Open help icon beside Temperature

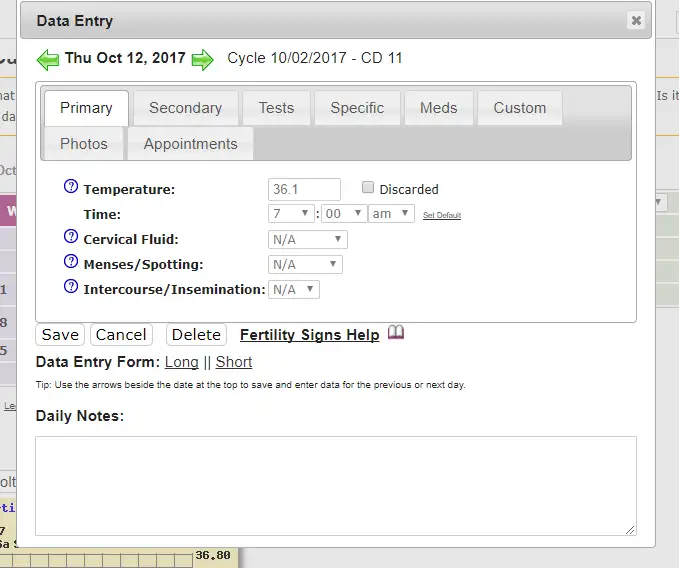pos(71,187)
